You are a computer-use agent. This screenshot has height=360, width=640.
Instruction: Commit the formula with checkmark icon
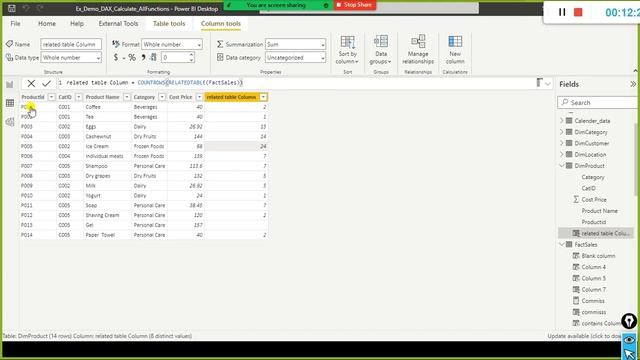pos(46,83)
